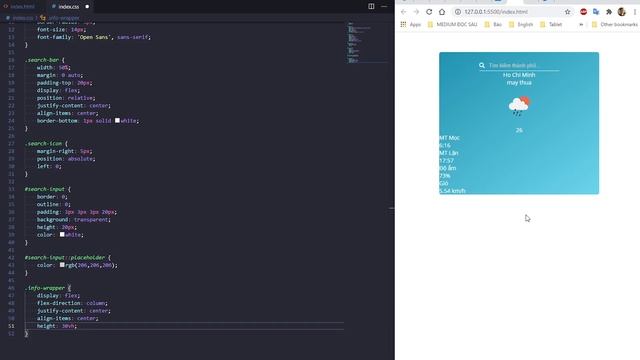Open the English bookmark folder
This screenshot has width=640, height=360.
point(521,24)
